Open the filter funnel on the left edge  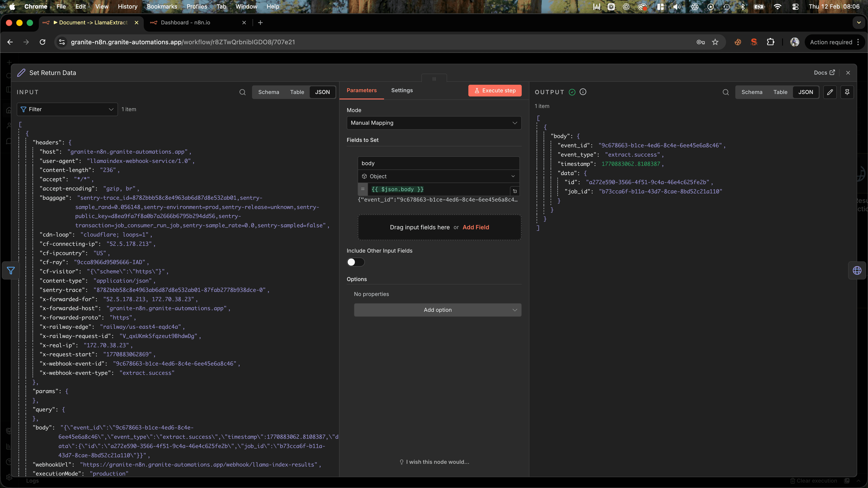coord(10,270)
